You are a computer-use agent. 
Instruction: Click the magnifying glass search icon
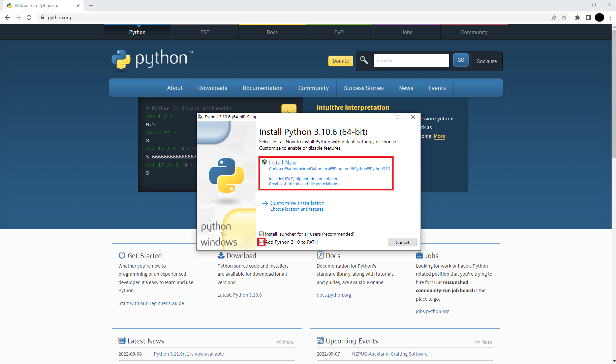click(x=364, y=60)
